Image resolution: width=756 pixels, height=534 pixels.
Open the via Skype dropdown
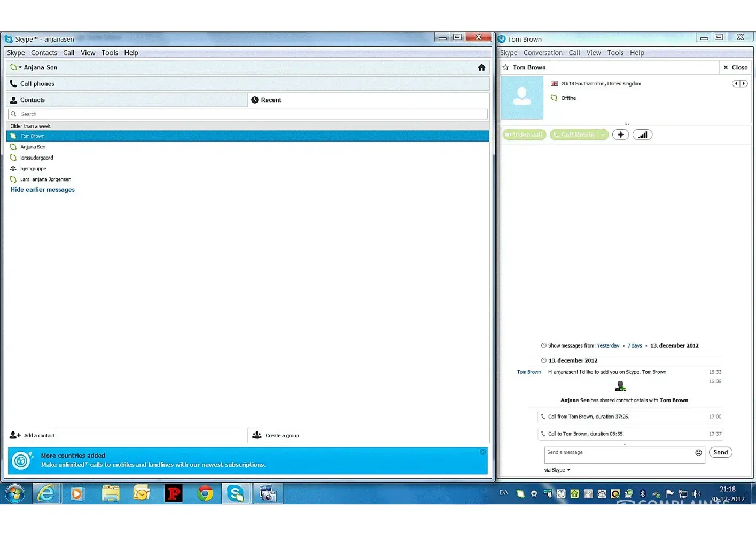tap(557, 470)
